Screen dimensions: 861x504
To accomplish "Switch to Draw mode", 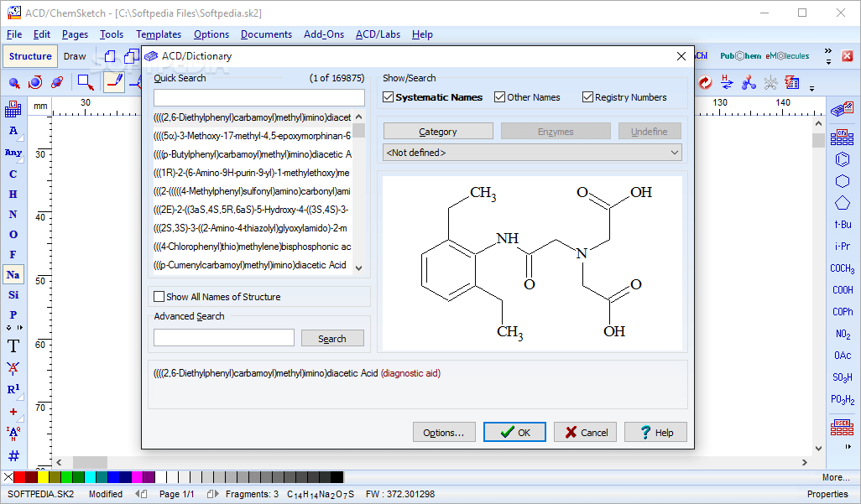I will [x=75, y=56].
